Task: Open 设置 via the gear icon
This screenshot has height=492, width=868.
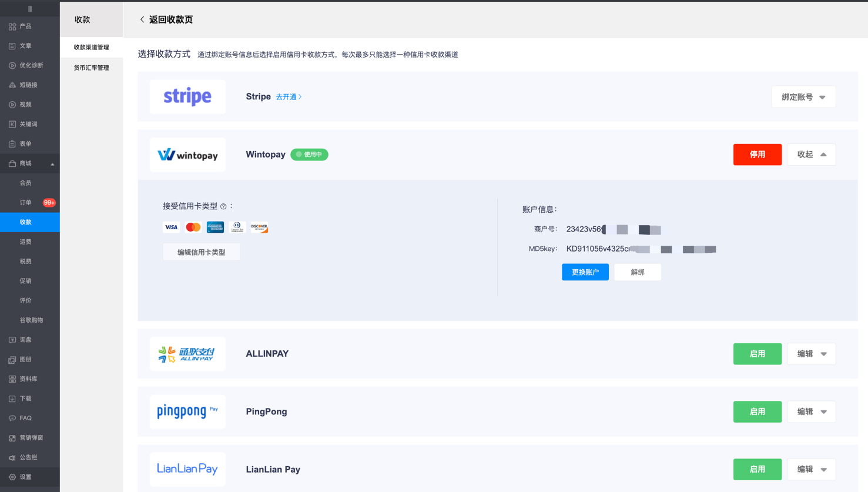Action: click(x=12, y=477)
